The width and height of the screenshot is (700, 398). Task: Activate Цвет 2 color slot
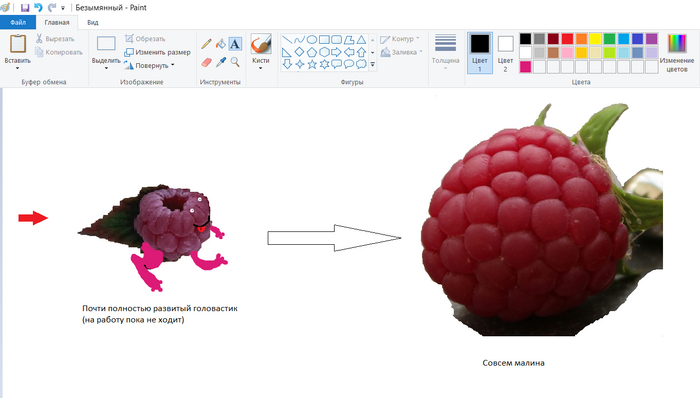pyautogui.click(x=505, y=53)
